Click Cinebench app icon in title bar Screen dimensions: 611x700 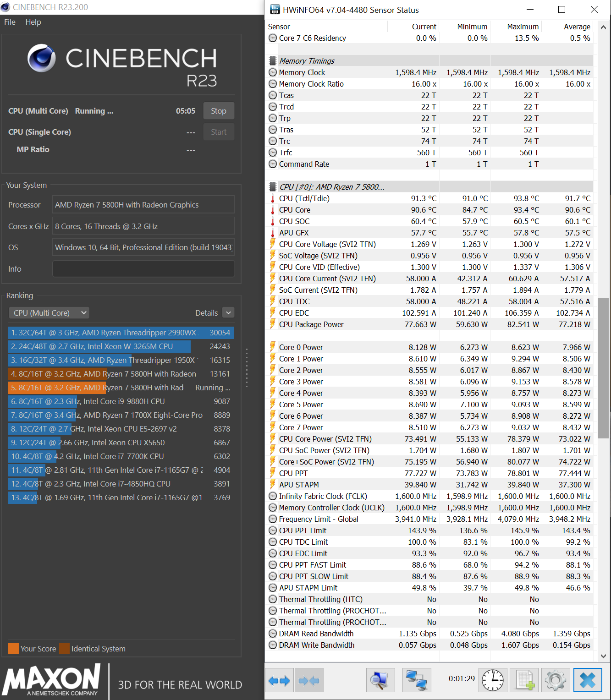coord(6,7)
